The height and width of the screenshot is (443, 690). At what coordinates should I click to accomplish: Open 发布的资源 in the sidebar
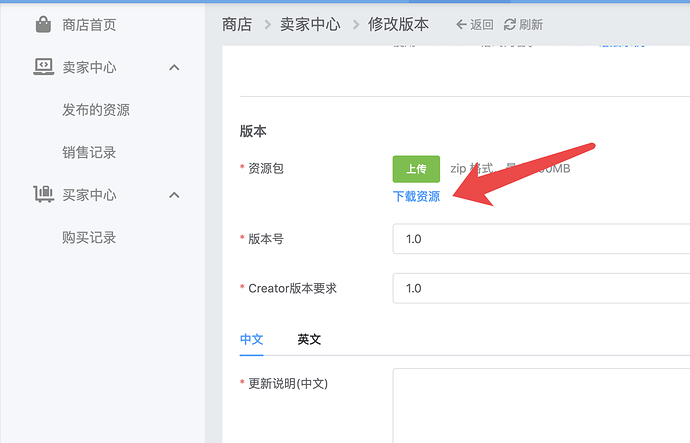pyautogui.click(x=96, y=110)
